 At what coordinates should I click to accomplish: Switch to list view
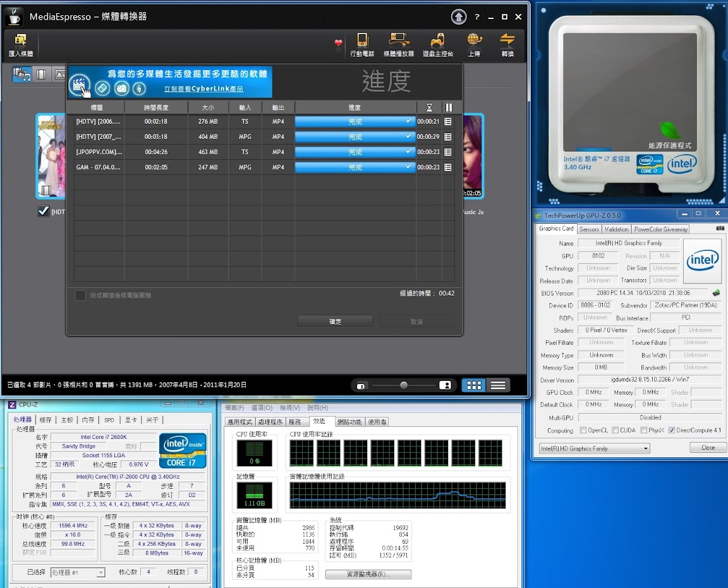coord(498,385)
